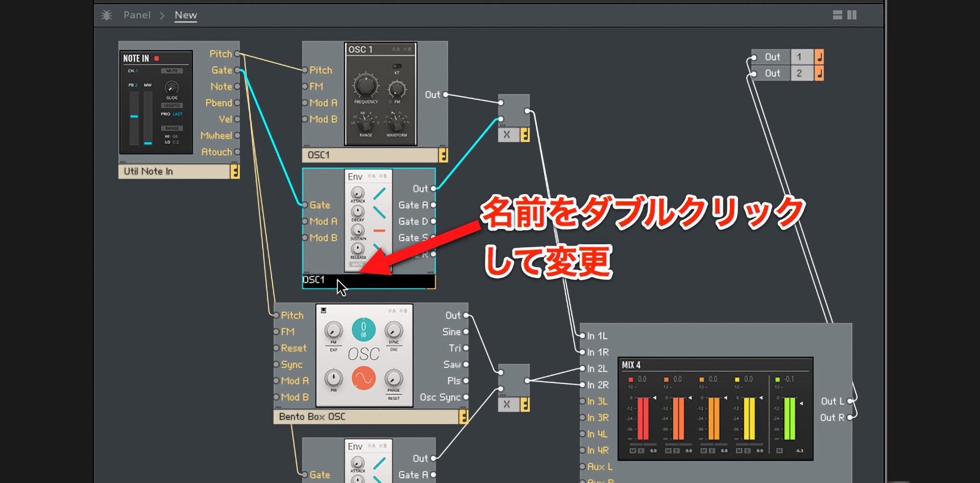This screenshot has width=980, height=483.
Task: Click the Attack knob on the selected Env block
Action: tap(357, 192)
